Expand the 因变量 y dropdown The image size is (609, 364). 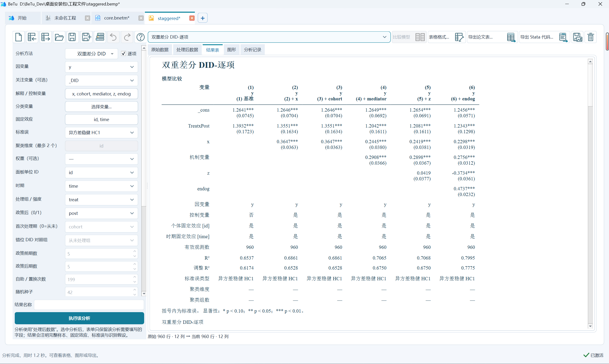101,67
